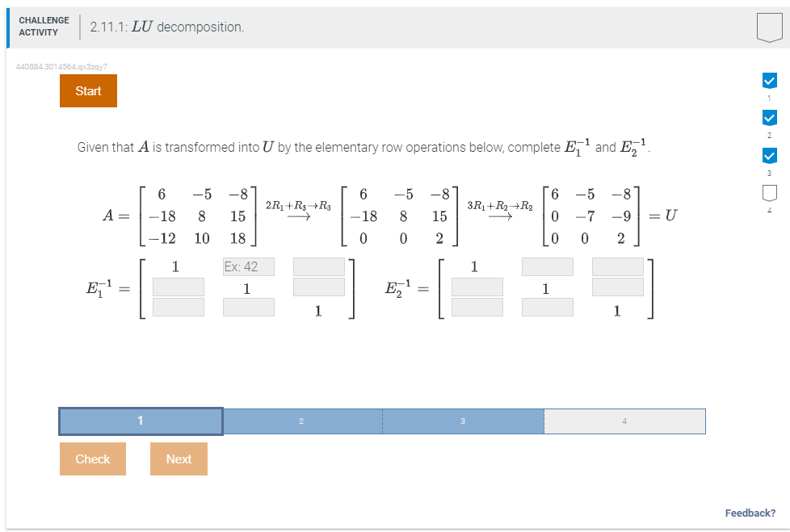Screen dimensions: 790x532
Task: Click the completed checkmark for step 2
Action: click(x=769, y=118)
